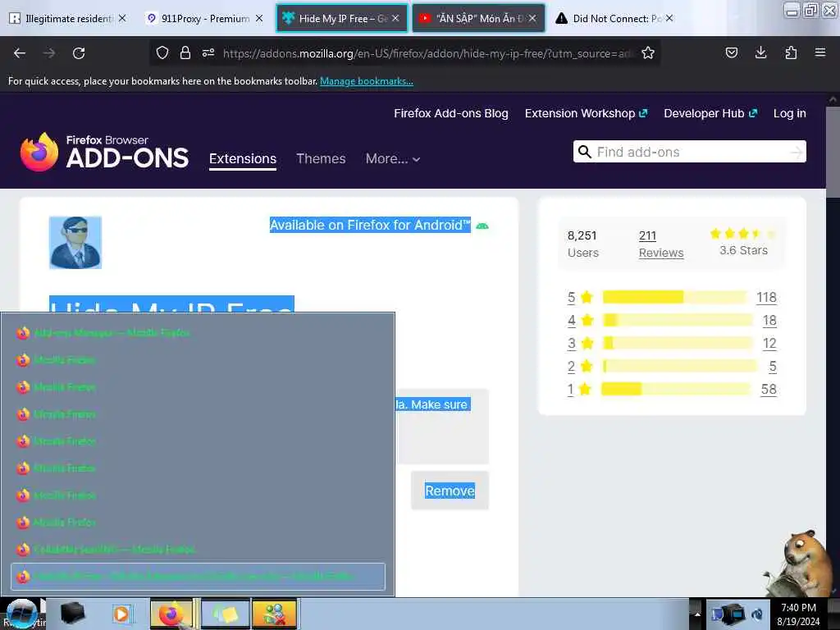Screen dimensions: 840x630
Task: Open the 12 three-star reviews count
Action: point(769,344)
